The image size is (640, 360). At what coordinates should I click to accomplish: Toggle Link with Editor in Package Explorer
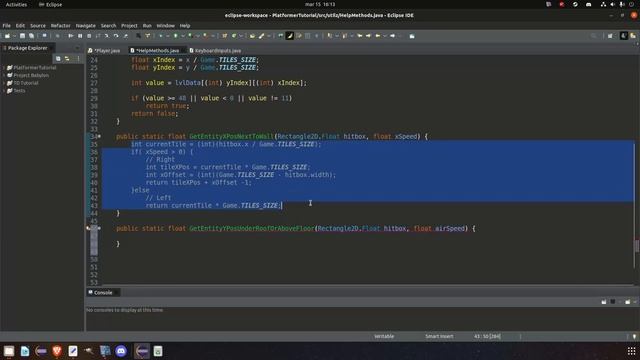coord(67,59)
